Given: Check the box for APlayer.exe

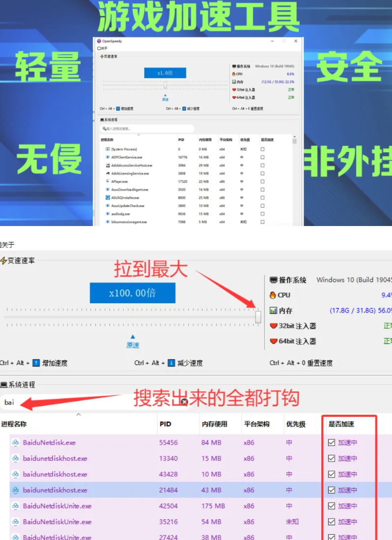Looking at the screenshot, I should coord(263,181).
